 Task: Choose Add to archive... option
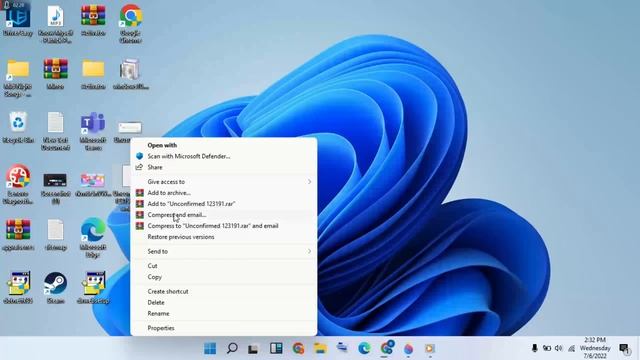click(169, 193)
